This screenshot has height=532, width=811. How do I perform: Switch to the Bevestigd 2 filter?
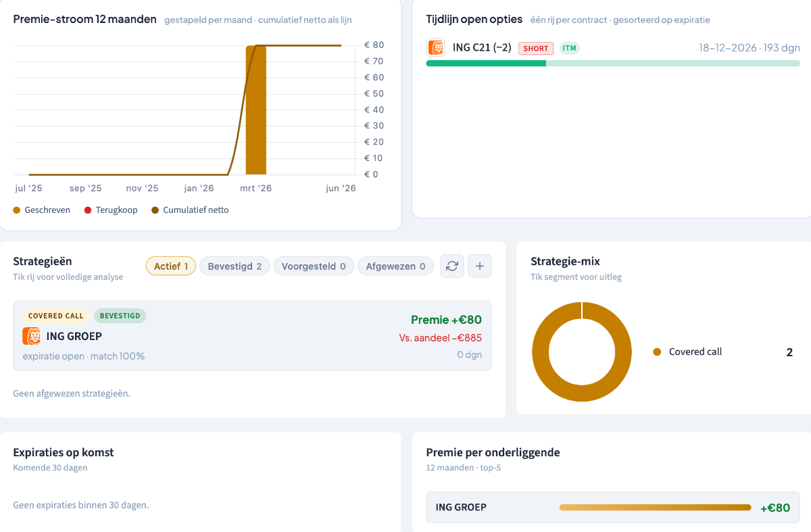(x=235, y=266)
